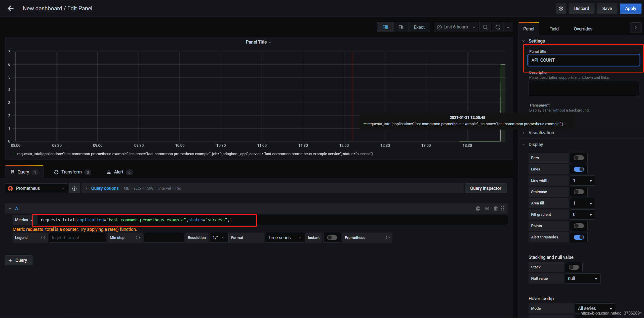Open the Last 6 hours time picker
644x318 pixels.
click(456, 27)
